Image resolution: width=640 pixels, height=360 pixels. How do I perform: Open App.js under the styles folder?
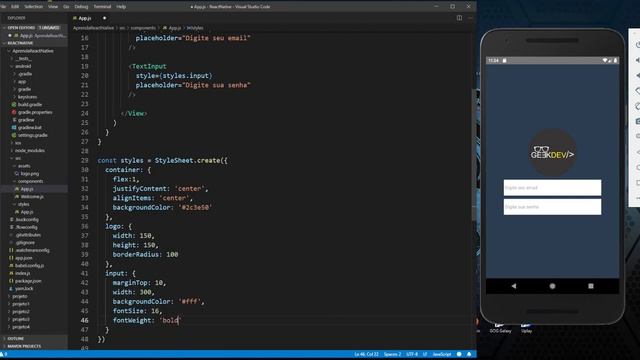tap(27, 212)
